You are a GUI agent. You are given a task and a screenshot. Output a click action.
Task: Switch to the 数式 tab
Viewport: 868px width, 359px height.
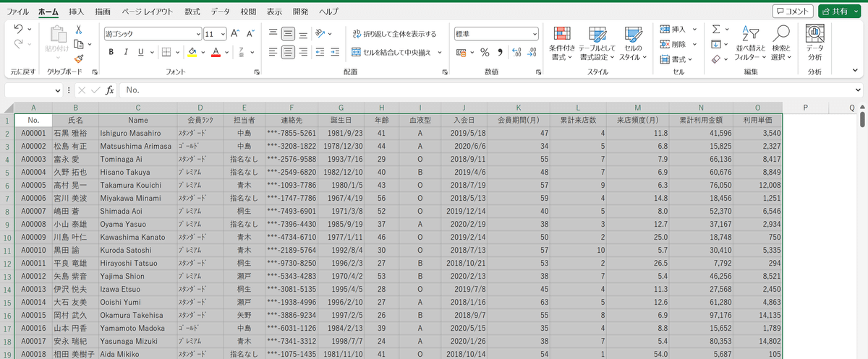192,12
